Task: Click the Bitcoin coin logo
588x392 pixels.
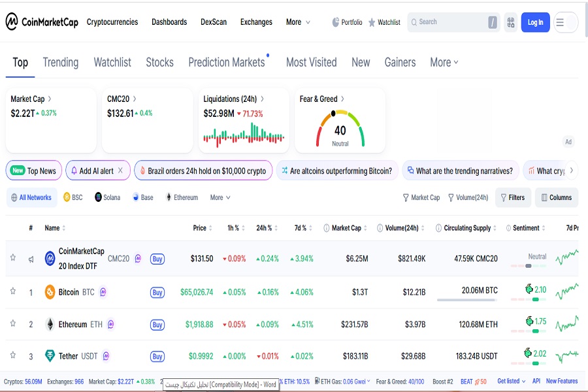Action: click(50, 292)
